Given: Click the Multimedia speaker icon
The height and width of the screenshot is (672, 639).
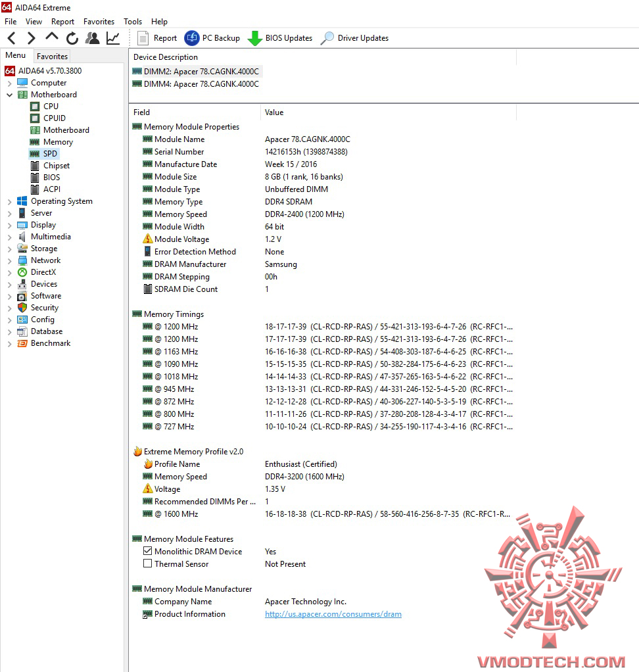Looking at the screenshot, I should 22,237.
